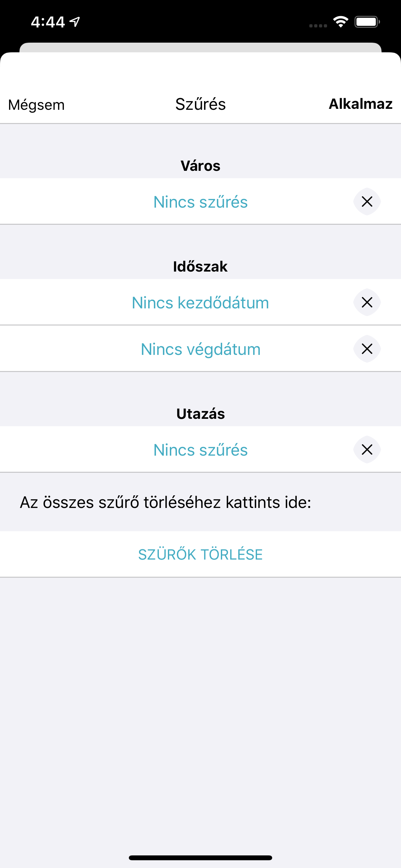Tap the location arrow in status bar
This screenshot has height=868, width=401.
75,22
